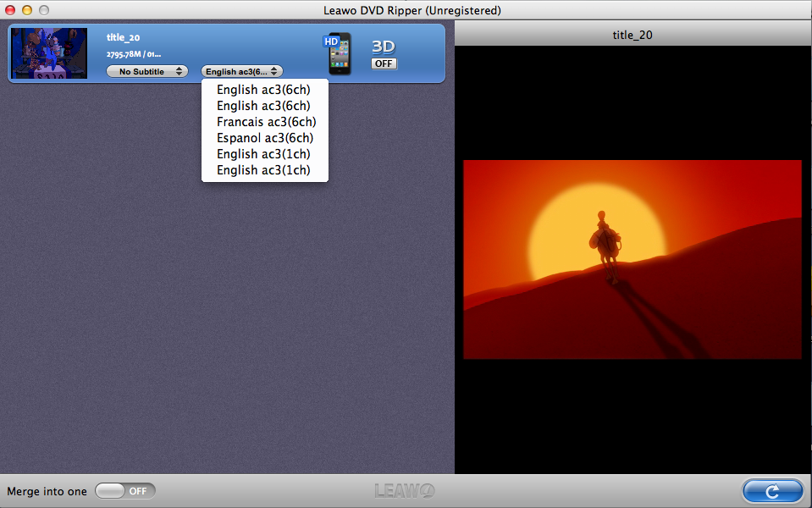Open the No Subtitle dropdown

147,71
